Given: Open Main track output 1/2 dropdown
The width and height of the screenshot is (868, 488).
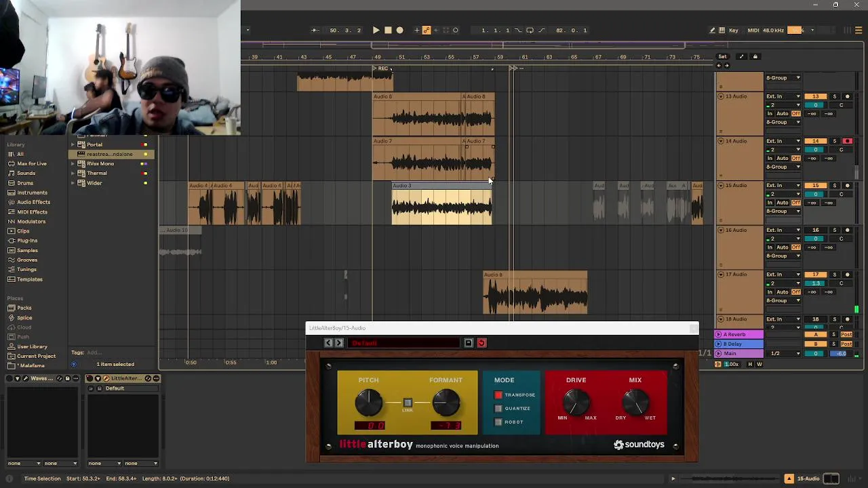Looking at the screenshot, I should 783,353.
